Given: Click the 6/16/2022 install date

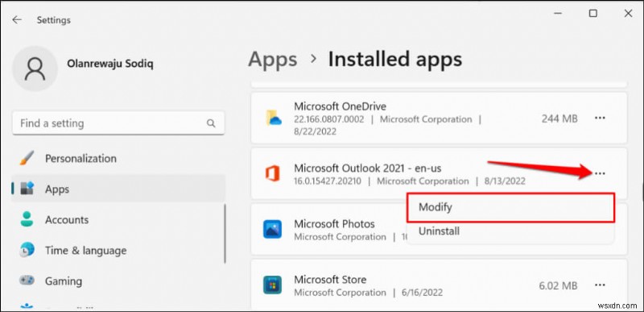Looking at the screenshot, I should tap(421, 293).
